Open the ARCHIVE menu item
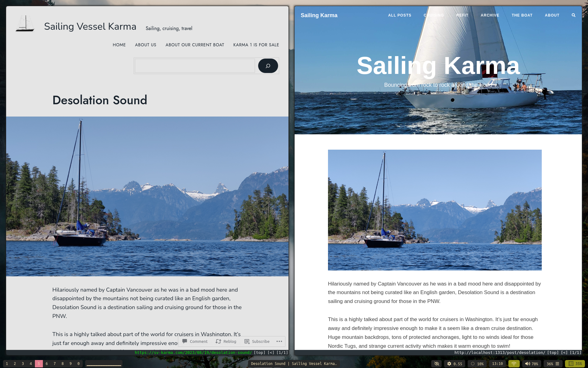The height and width of the screenshot is (368, 588). pyautogui.click(x=490, y=15)
